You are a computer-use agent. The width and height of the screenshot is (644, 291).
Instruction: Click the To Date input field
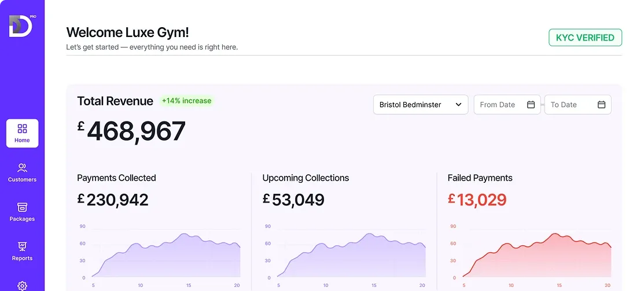pyautogui.click(x=578, y=105)
